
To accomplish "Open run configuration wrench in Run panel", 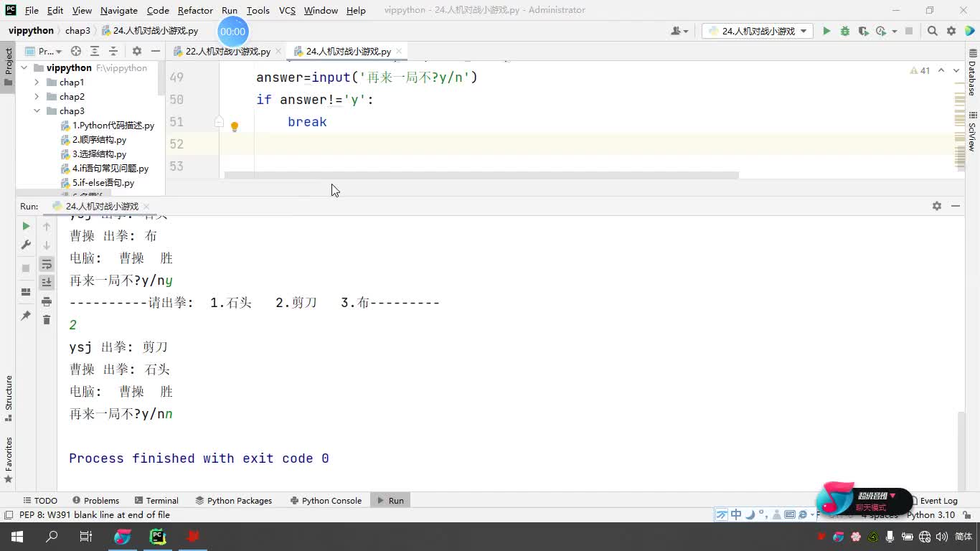I will click(x=26, y=245).
